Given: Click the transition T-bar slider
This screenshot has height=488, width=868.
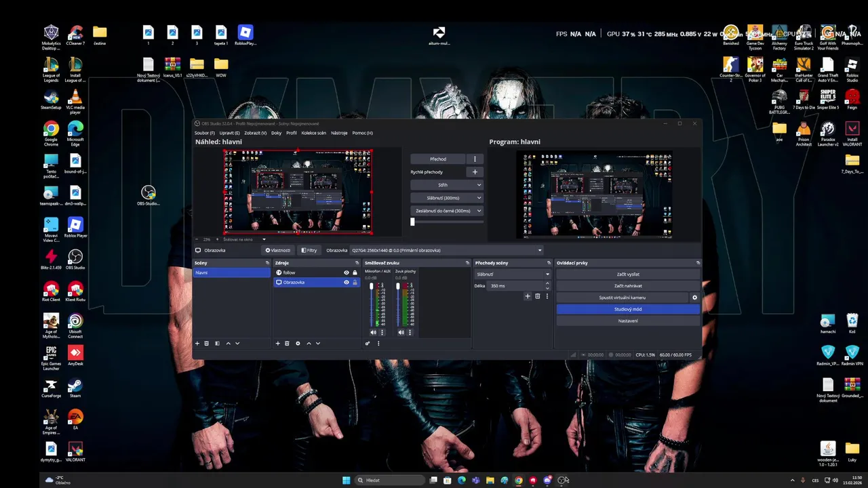Looking at the screenshot, I should 447,222.
